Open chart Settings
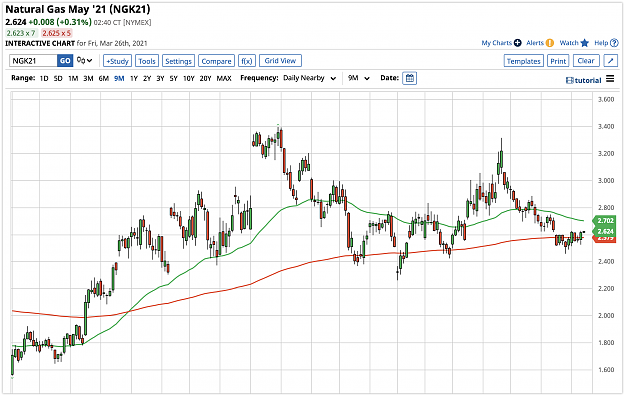 tap(178, 61)
